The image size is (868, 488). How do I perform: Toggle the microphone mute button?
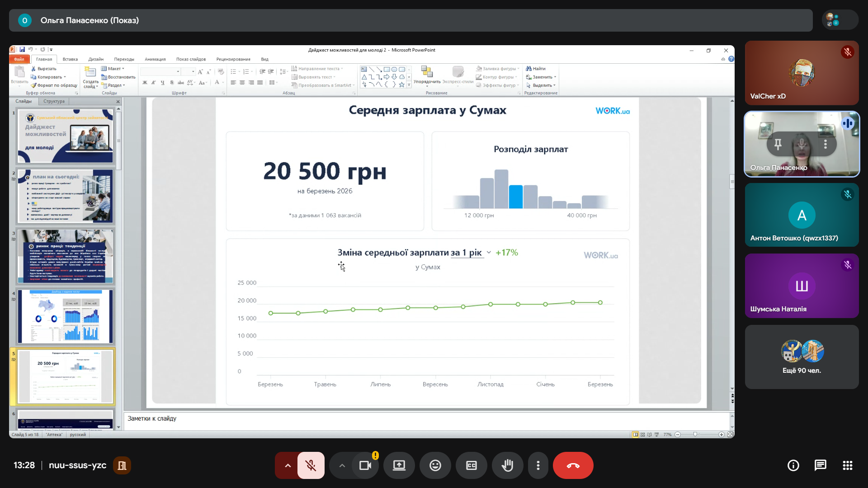[311, 465]
